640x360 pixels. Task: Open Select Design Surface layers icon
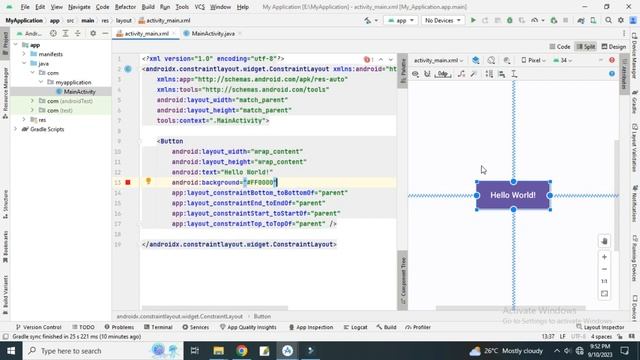click(x=476, y=60)
